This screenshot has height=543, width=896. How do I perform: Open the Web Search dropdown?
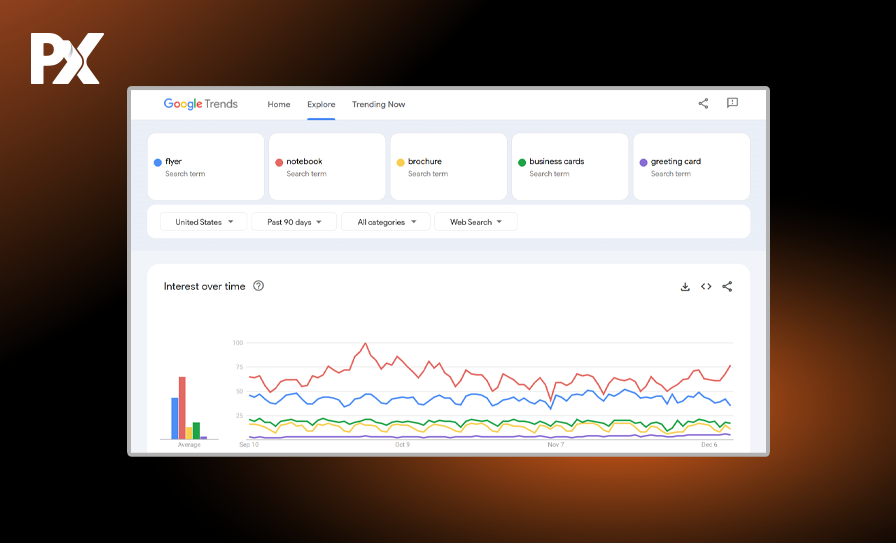tap(475, 222)
